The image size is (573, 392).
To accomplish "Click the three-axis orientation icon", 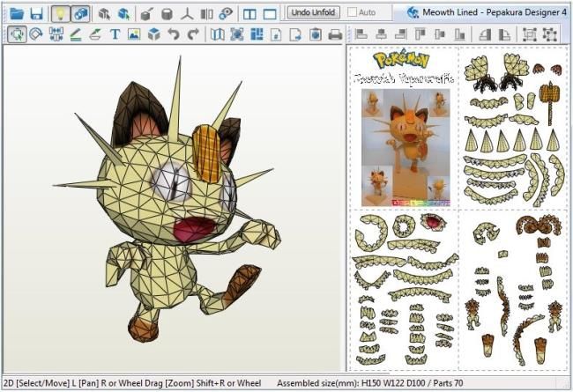I will pos(187,14).
